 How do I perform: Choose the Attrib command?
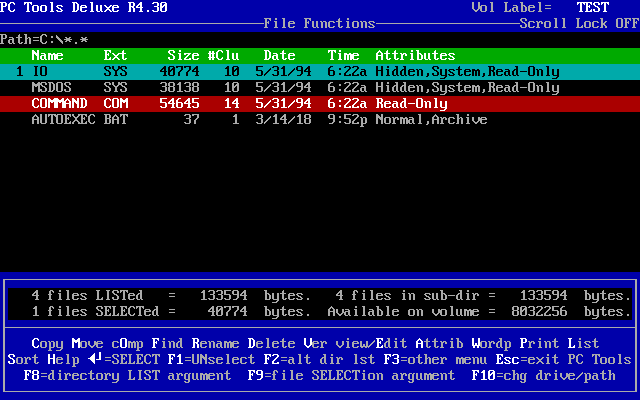(440, 344)
